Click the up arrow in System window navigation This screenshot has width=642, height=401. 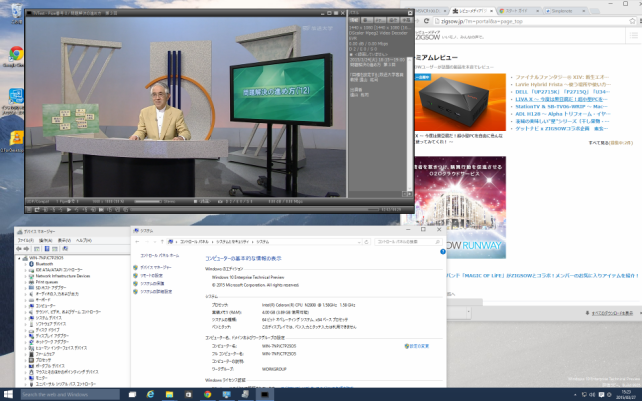(x=162, y=242)
